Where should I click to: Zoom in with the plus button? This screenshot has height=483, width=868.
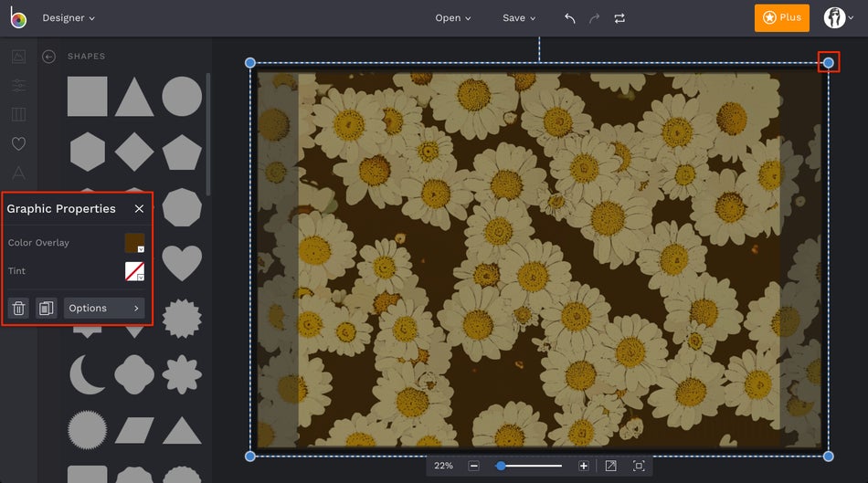pyautogui.click(x=584, y=466)
